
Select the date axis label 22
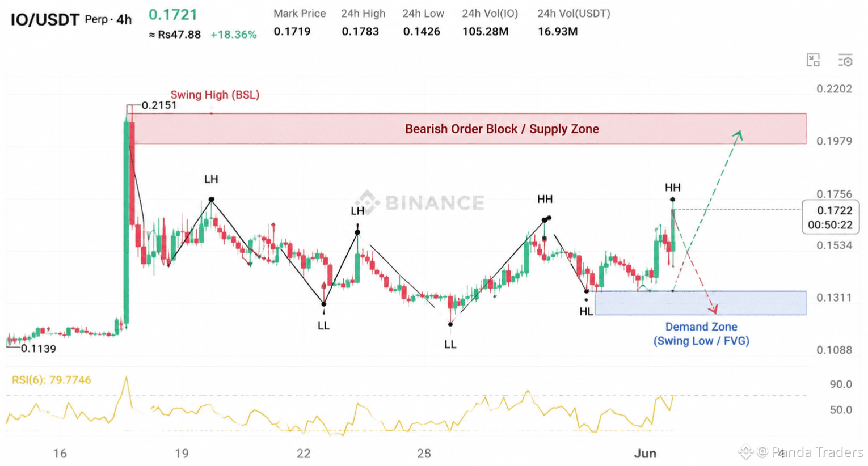click(304, 454)
